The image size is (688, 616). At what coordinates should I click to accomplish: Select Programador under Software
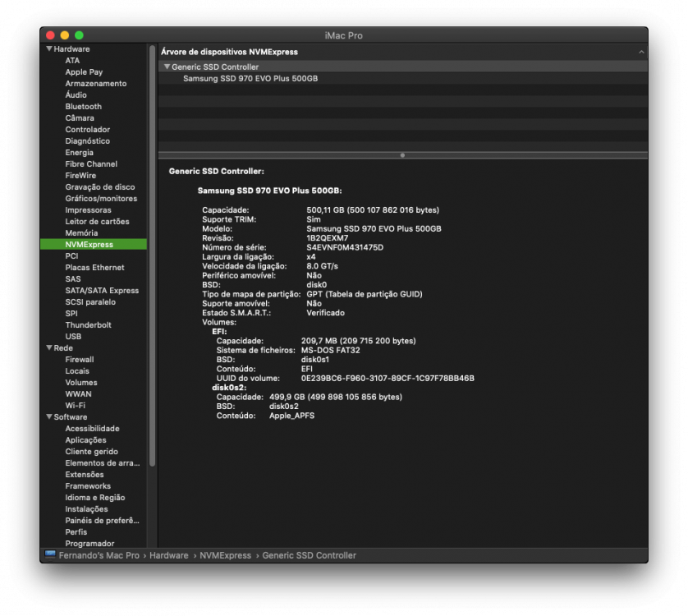pos(89,544)
